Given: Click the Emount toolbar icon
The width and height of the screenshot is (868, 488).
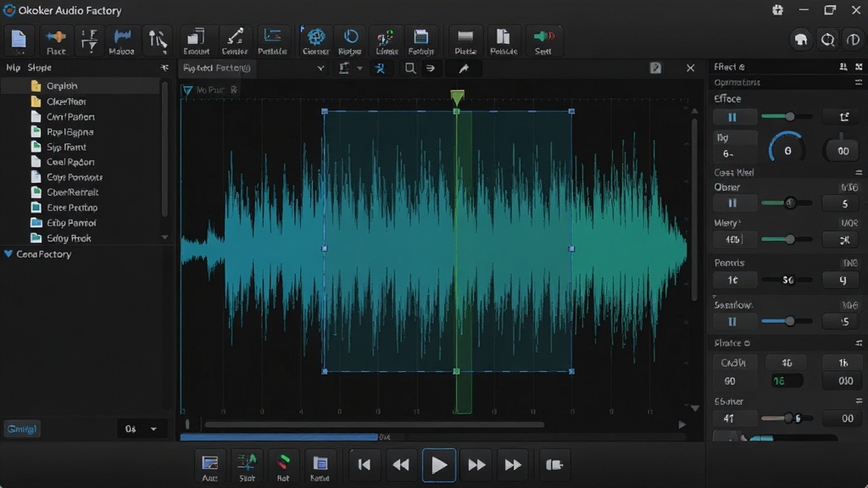Looking at the screenshot, I should click(197, 42).
